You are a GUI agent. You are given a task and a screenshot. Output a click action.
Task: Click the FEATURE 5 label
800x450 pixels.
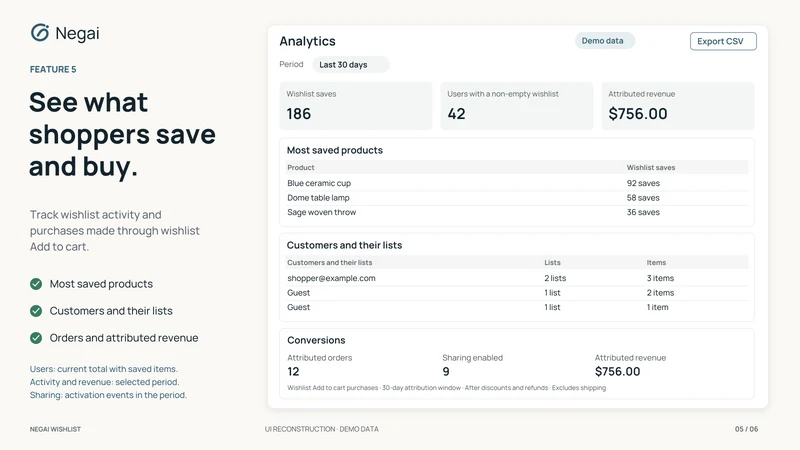(53, 69)
